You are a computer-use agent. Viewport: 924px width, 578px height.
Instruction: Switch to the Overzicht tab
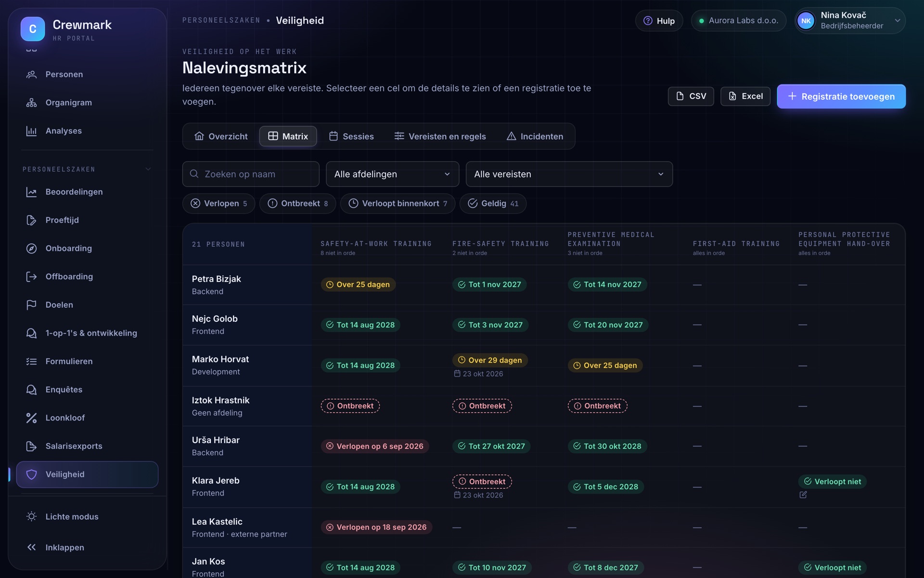tap(221, 136)
